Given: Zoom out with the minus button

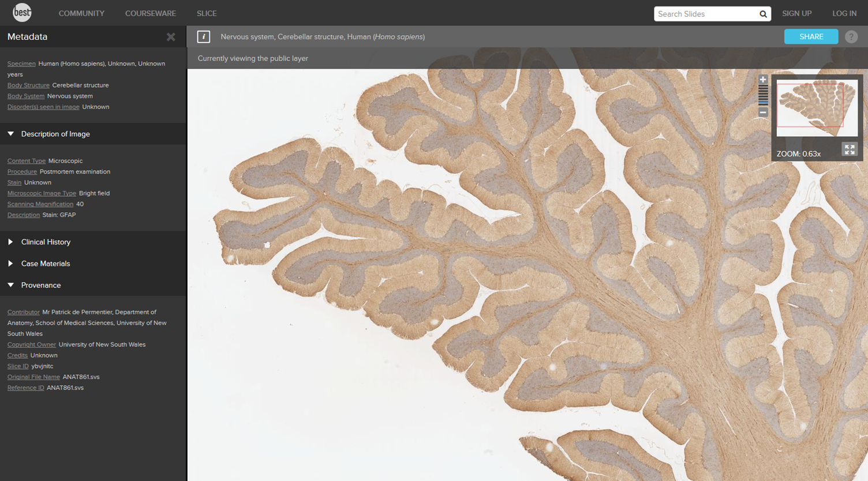Looking at the screenshot, I should click(763, 112).
